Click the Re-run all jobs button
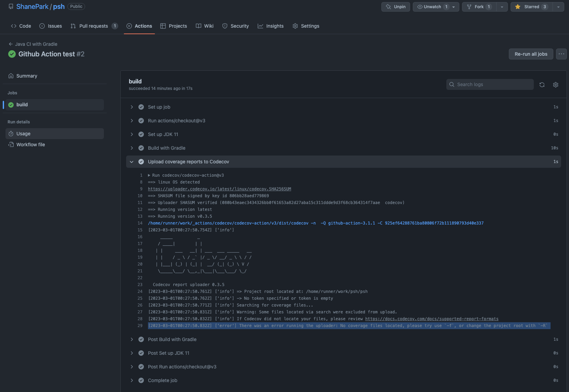 coord(531,54)
